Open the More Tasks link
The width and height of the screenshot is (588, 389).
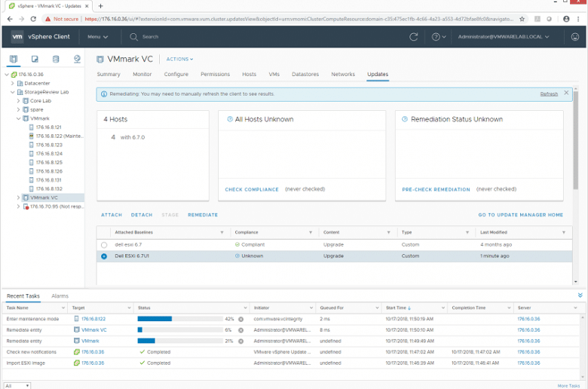[x=568, y=386]
